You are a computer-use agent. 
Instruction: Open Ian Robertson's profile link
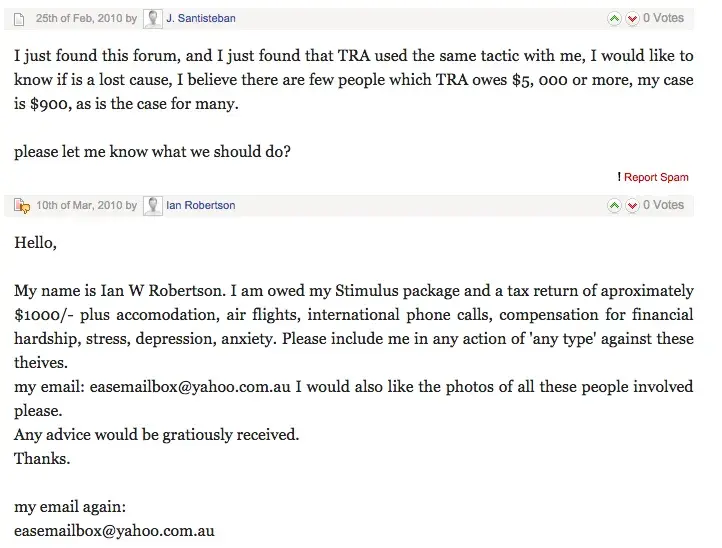201,206
